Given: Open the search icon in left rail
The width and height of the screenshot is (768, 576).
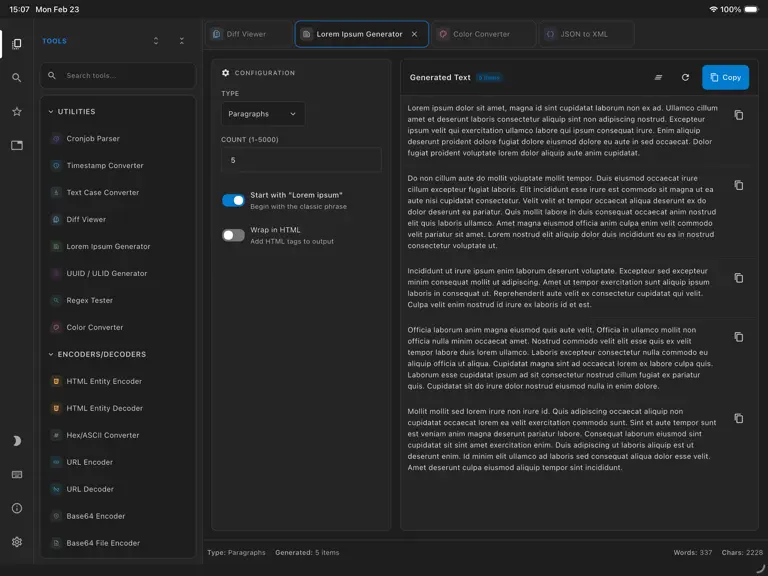Looking at the screenshot, I should pyautogui.click(x=17, y=78).
